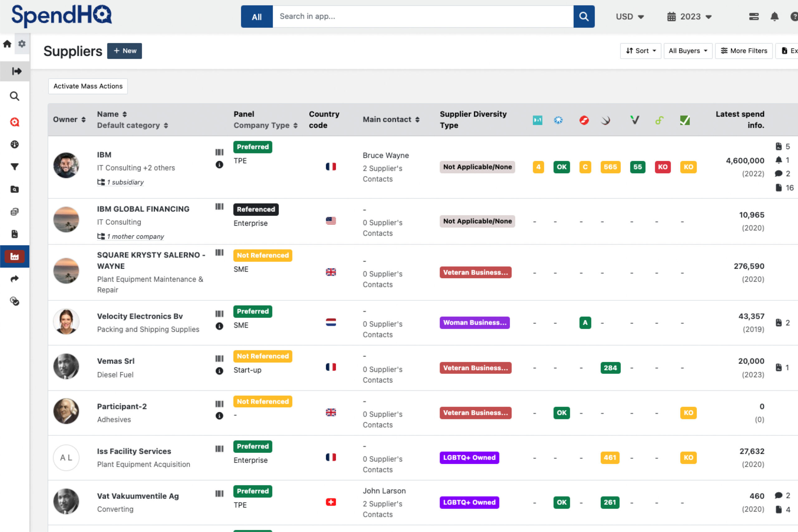Viewport: 798px width, 532px height.
Task: Open the pie chart dashboard sidebar icon
Action: tap(15, 145)
